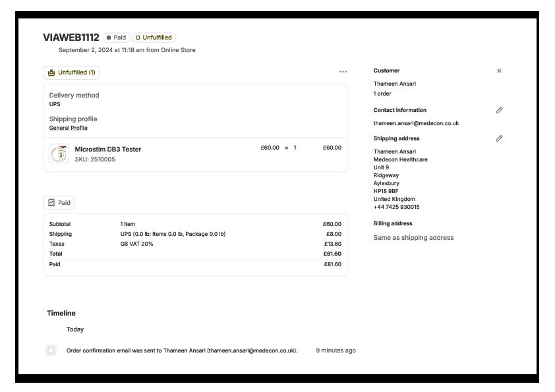The height and width of the screenshot is (392, 555).
Task: Open the Microstim DB3 Tester product thumbnail
Action: [59, 154]
